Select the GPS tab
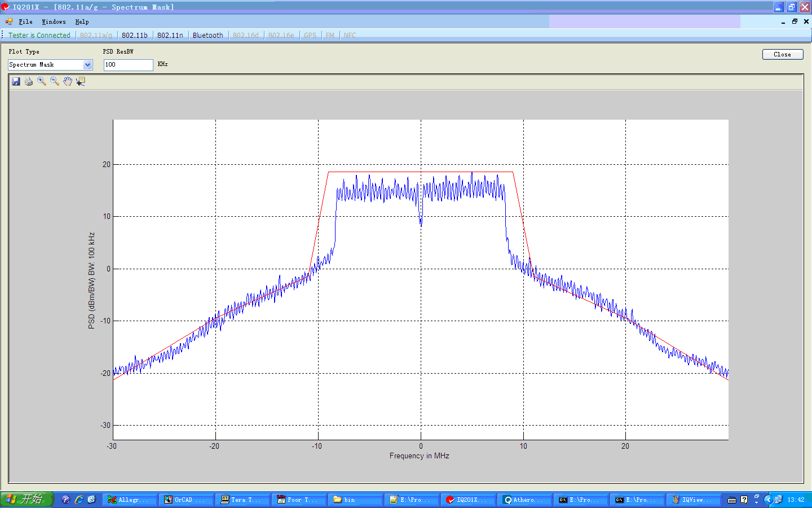This screenshot has width=812, height=508. [310, 35]
